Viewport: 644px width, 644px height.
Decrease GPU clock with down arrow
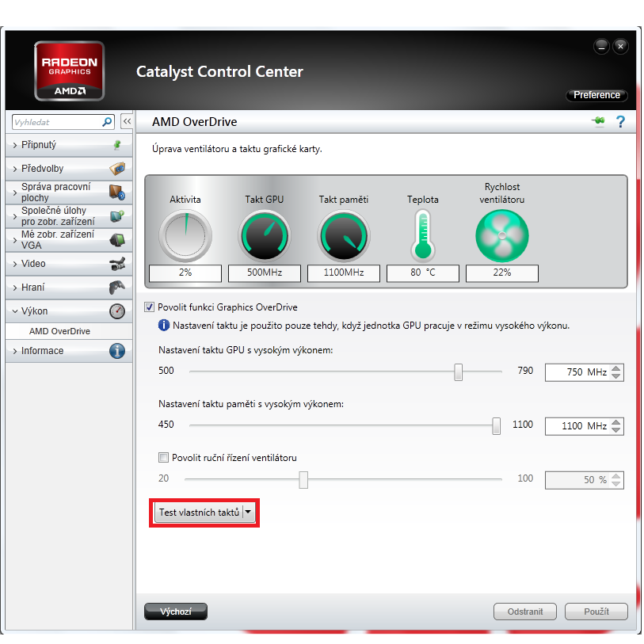pyautogui.click(x=615, y=375)
